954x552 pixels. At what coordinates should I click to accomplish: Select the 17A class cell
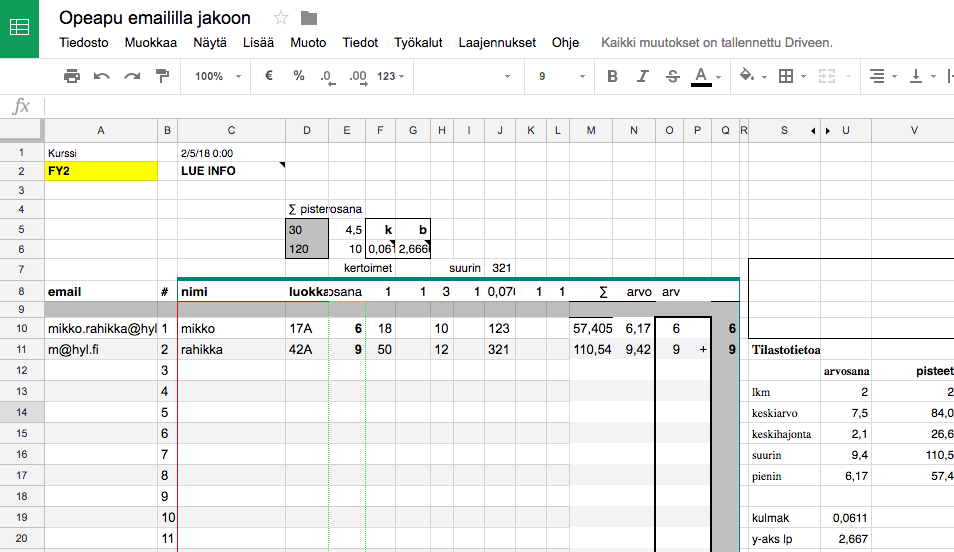(x=307, y=329)
